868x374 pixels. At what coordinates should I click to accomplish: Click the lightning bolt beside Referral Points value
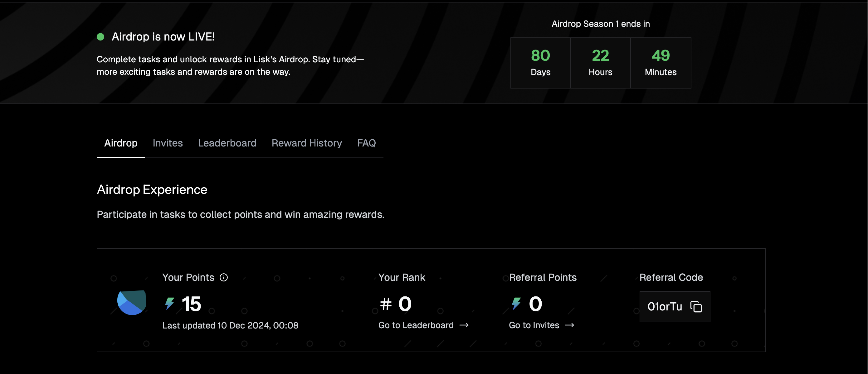516,303
